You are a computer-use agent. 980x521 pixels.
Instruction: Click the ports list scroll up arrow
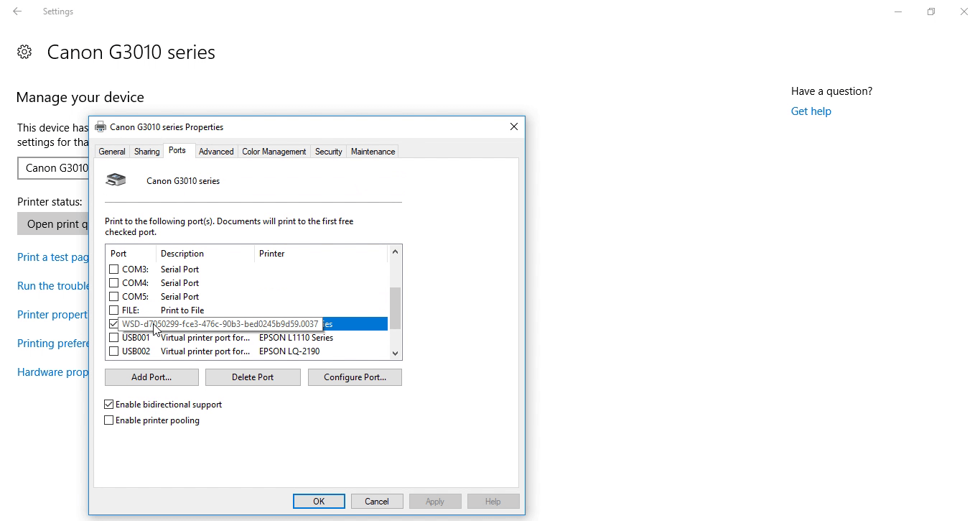(395, 252)
